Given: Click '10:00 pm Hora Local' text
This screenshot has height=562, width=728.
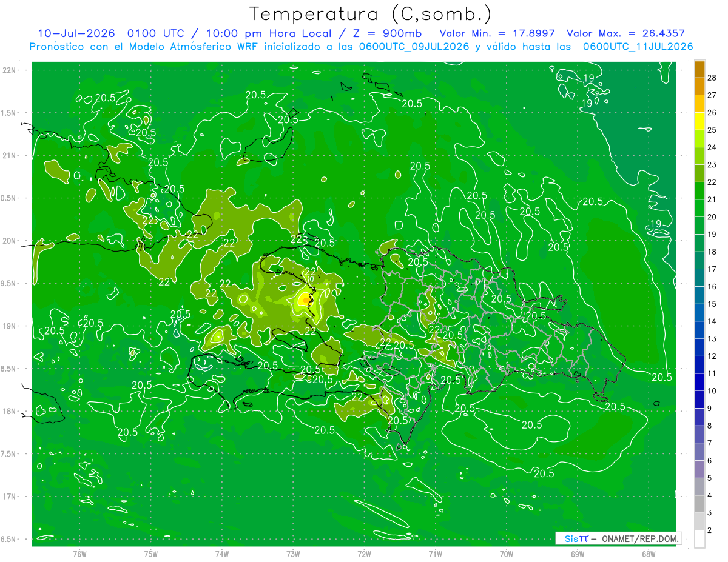Looking at the screenshot, I should pos(268,33).
